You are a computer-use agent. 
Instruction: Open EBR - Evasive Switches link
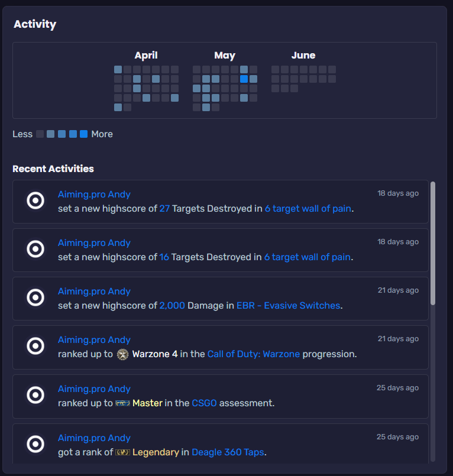(x=288, y=306)
